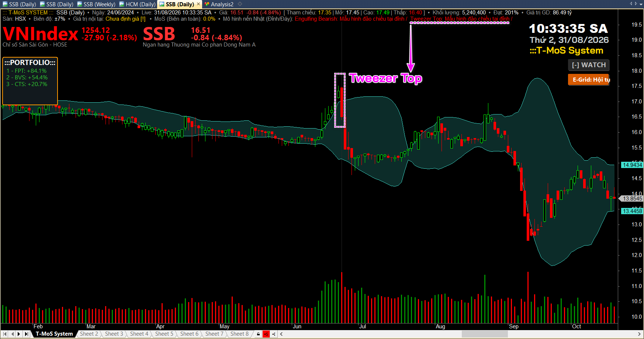Select the Sheet 7 tab
This screenshot has width=644, height=339.
point(214,334)
